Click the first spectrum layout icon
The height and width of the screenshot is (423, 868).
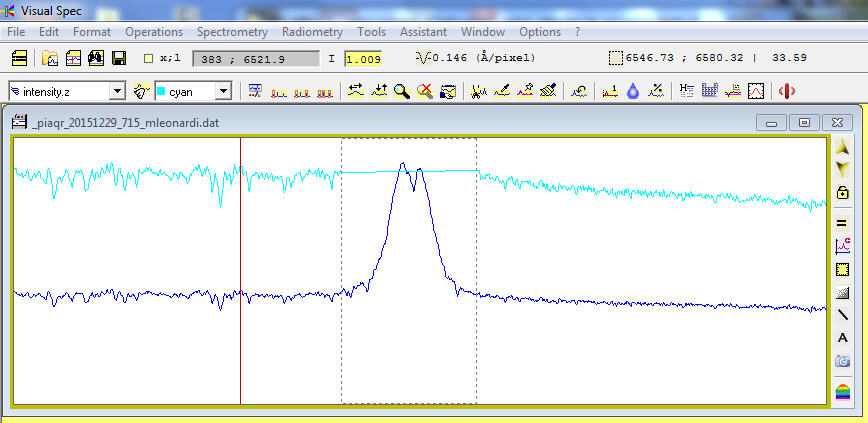pos(278,92)
